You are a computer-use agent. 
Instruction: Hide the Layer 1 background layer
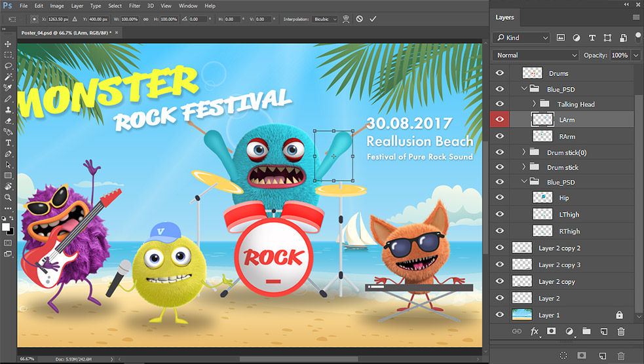[x=499, y=315]
